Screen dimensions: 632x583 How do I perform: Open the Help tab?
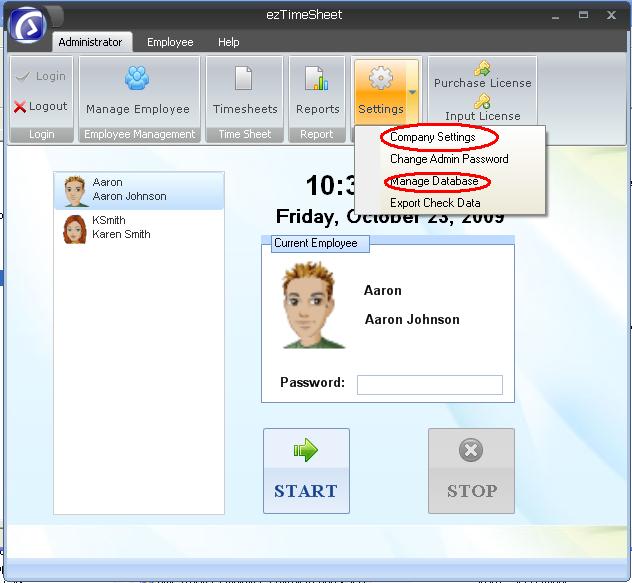229,42
